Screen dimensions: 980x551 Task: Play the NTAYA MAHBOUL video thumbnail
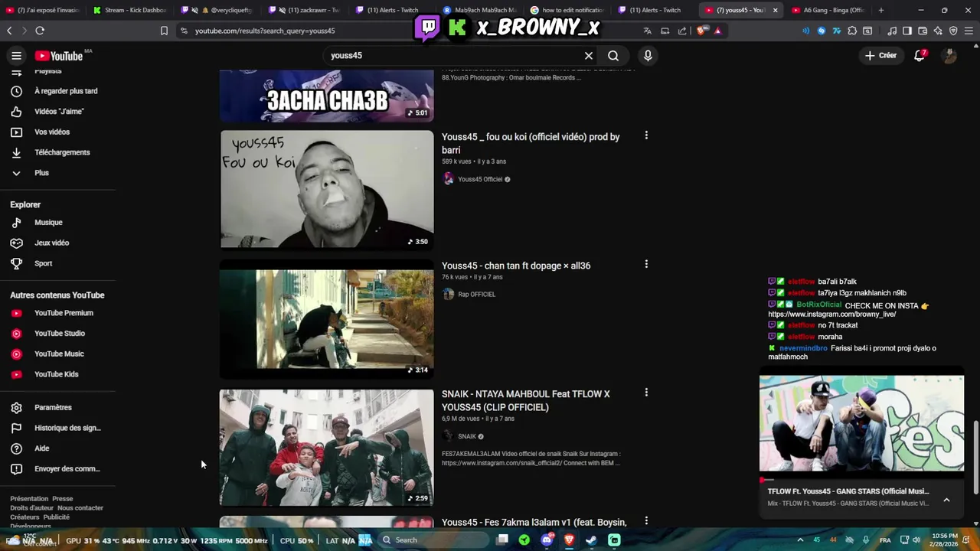pos(327,448)
